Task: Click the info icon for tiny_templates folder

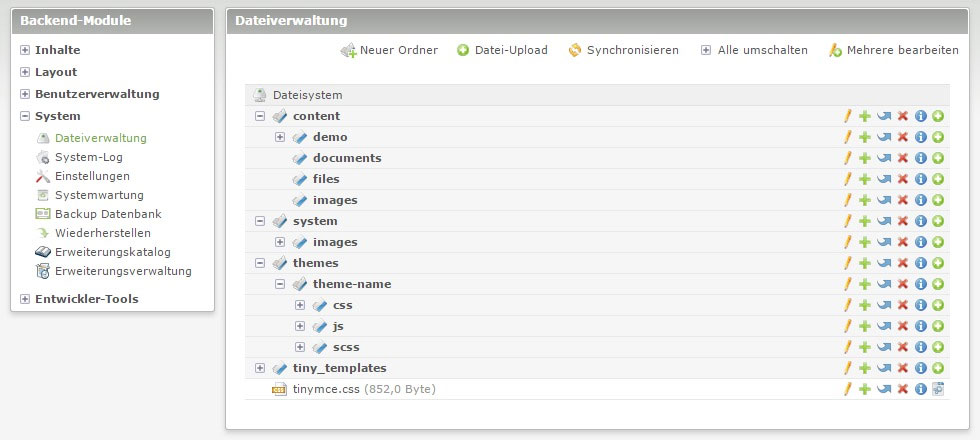Action: pyautogui.click(x=920, y=369)
